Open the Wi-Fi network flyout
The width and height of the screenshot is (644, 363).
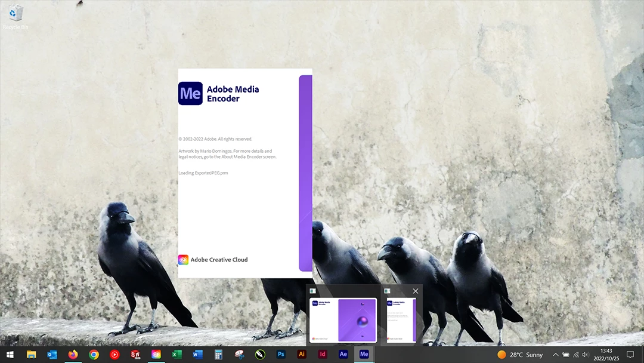coord(576,355)
